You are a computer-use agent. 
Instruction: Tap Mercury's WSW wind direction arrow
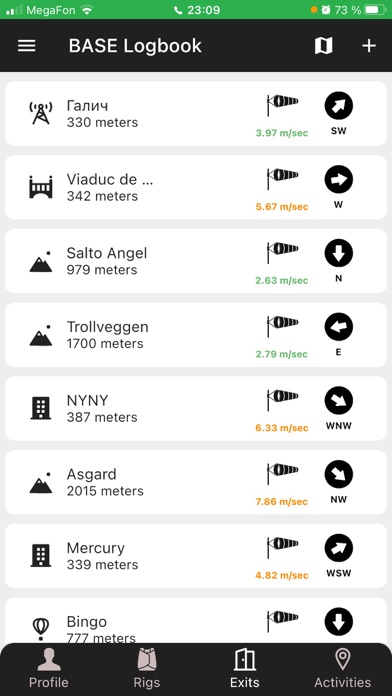[339, 548]
